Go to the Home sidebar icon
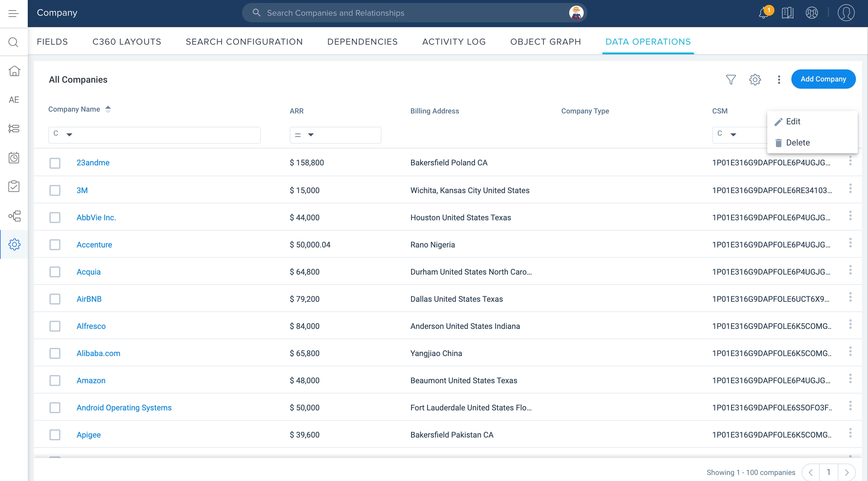Screen dimensions: 868x481 pyautogui.click(x=14, y=71)
